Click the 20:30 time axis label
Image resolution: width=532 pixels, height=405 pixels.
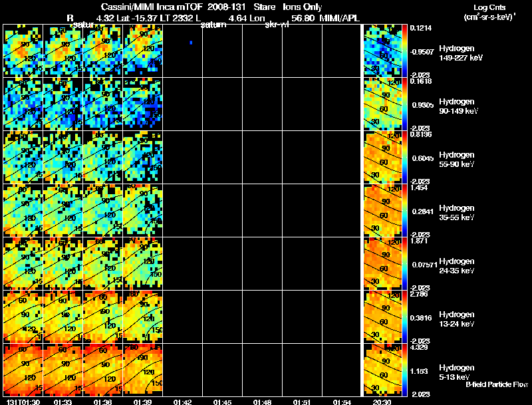(x=382, y=402)
